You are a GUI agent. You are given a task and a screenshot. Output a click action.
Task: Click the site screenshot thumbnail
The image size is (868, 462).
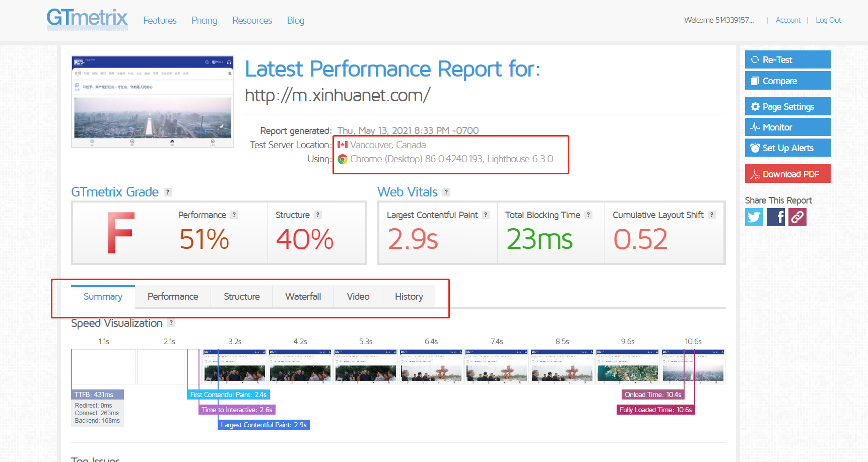click(153, 102)
